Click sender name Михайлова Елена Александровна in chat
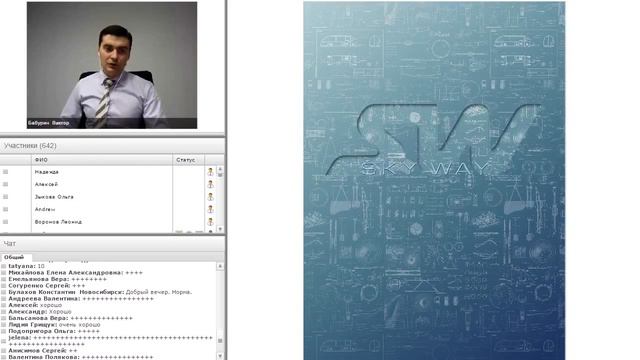The image size is (640, 360). click(66, 273)
